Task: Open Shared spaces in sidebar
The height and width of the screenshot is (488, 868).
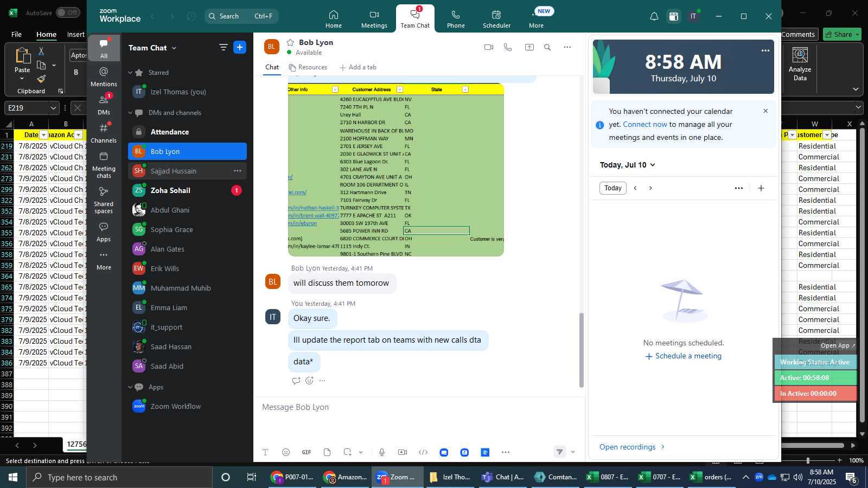Action: pyautogui.click(x=104, y=200)
